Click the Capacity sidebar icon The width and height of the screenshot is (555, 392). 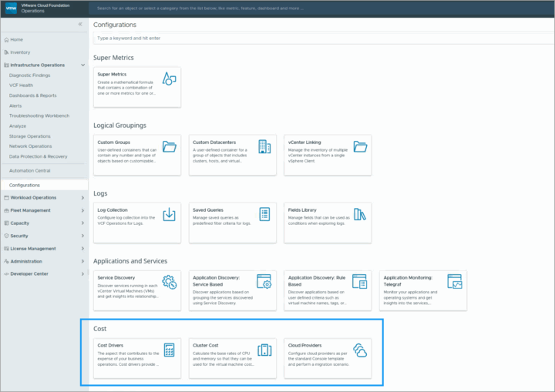click(6, 223)
